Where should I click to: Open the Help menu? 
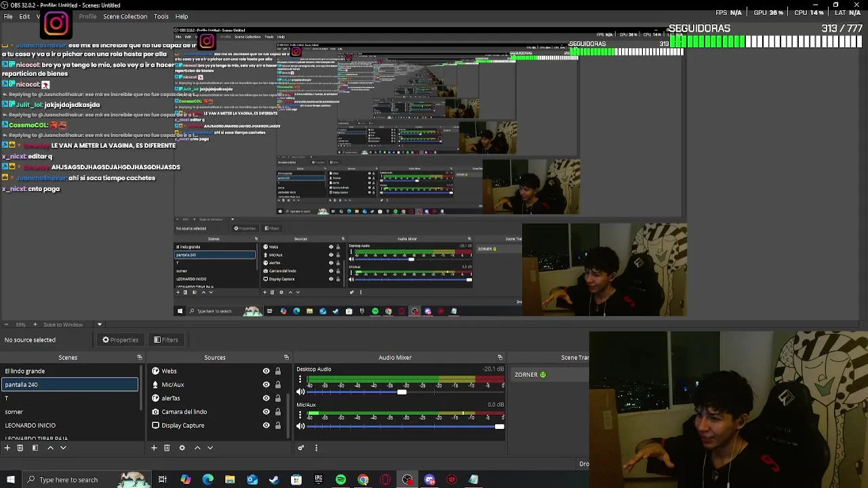click(182, 16)
